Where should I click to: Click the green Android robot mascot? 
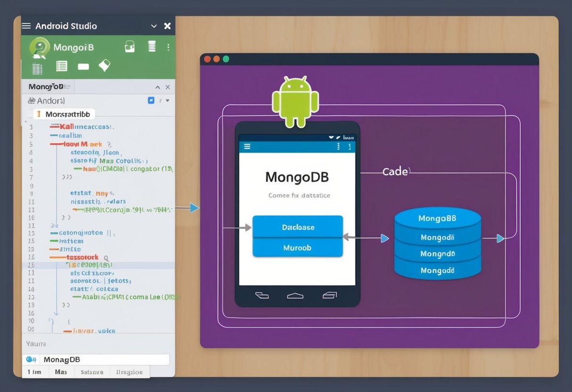296,101
